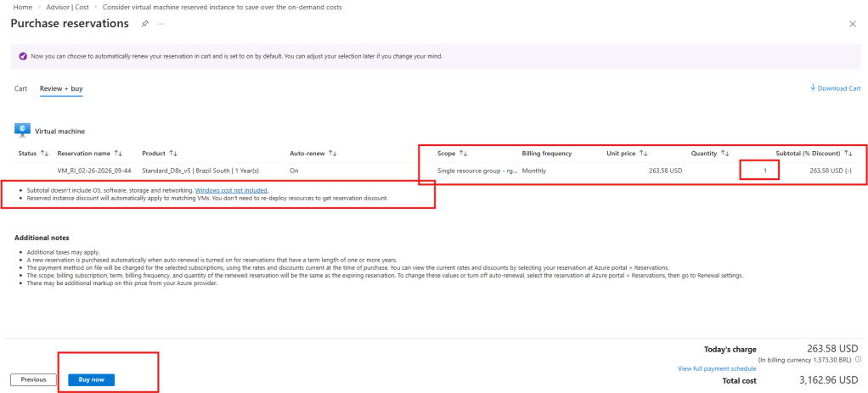Click the Virtual machine icon

[x=23, y=131]
